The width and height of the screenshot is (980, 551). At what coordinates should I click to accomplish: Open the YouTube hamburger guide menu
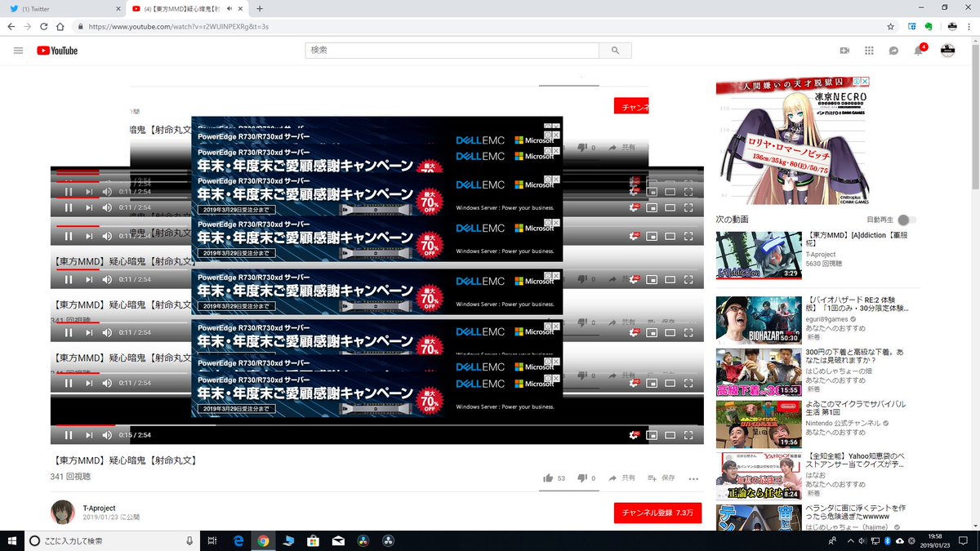pyautogui.click(x=18, y=51)
